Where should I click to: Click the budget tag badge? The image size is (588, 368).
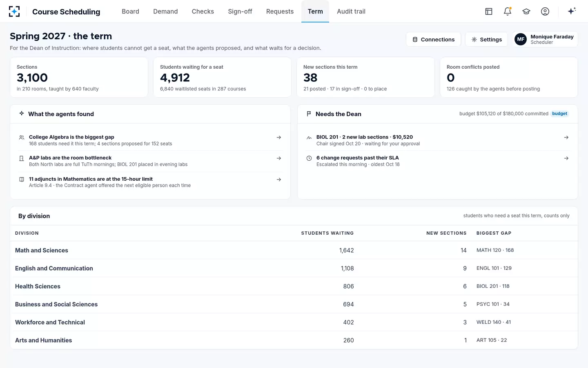click(x=560, y=114)
